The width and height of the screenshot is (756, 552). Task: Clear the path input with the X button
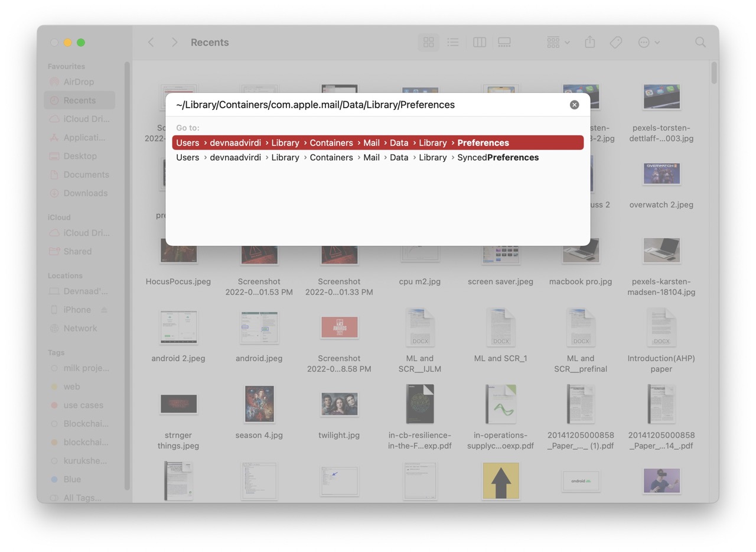573,105
